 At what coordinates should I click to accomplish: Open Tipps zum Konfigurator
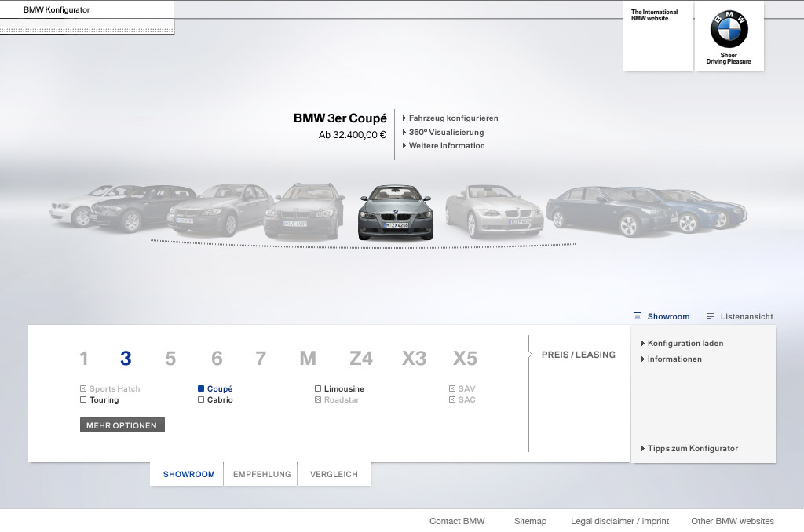click(689, 449)
